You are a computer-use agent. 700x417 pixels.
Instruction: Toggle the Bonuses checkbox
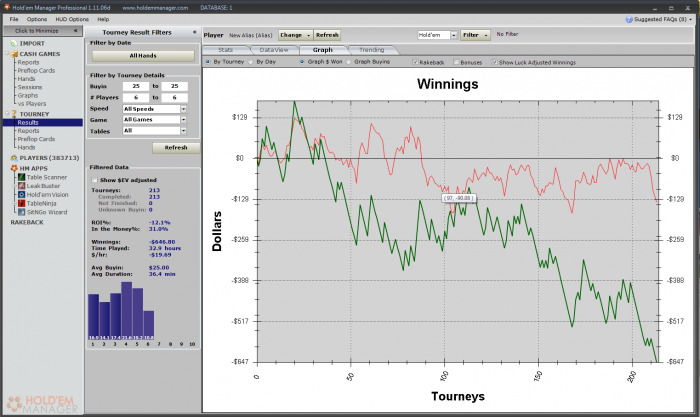pyautogui.click(x=456, y=62)
